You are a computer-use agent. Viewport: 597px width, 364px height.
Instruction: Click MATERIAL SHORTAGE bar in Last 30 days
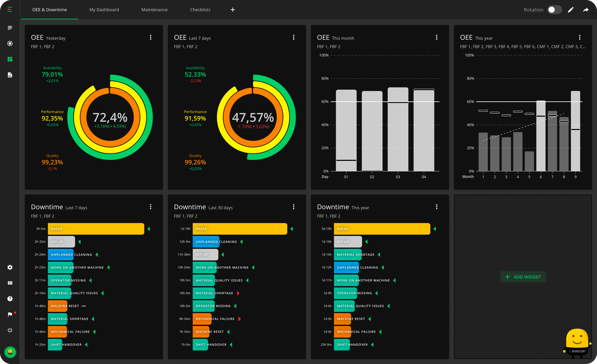tap(204, 293)
